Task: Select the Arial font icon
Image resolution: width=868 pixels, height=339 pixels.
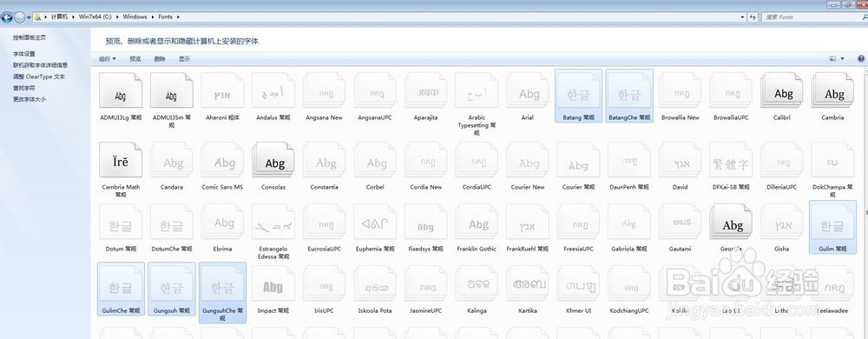Action: click(x=528, y=91)
